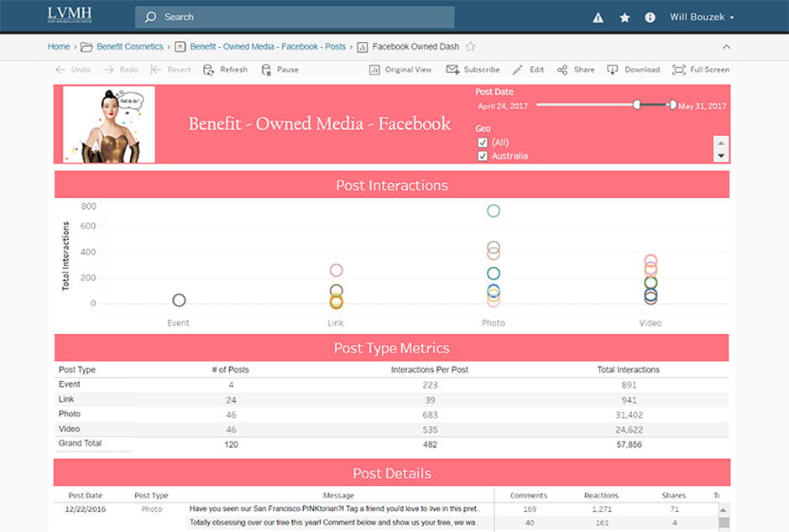This screenshot has width=789, height=532.
Task: Click the Comments column header
Action: [x=529, y=495]
